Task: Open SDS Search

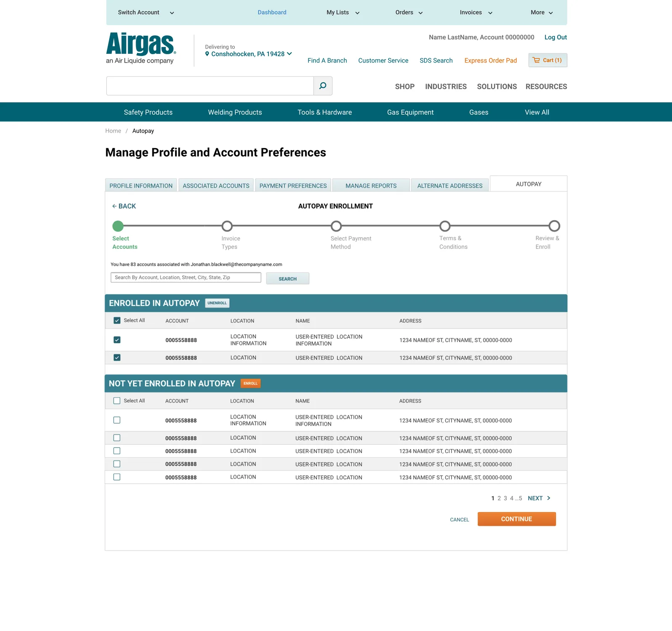Action: point(436,60)
